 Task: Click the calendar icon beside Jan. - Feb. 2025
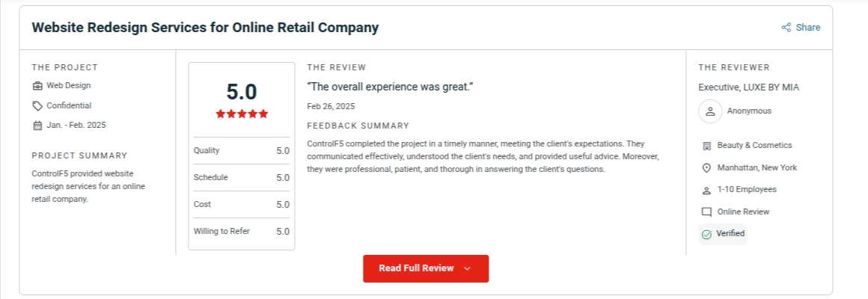[x=37, y=126]
